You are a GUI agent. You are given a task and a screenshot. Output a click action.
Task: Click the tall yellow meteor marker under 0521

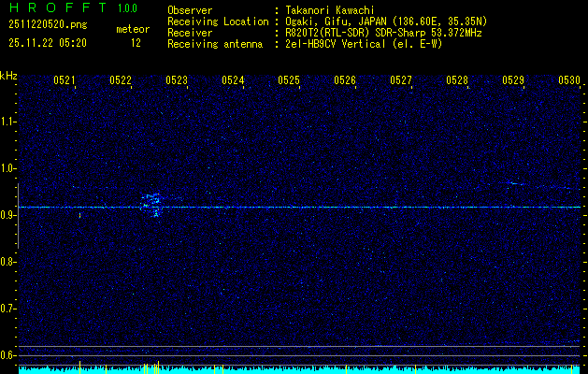point(79,367)
